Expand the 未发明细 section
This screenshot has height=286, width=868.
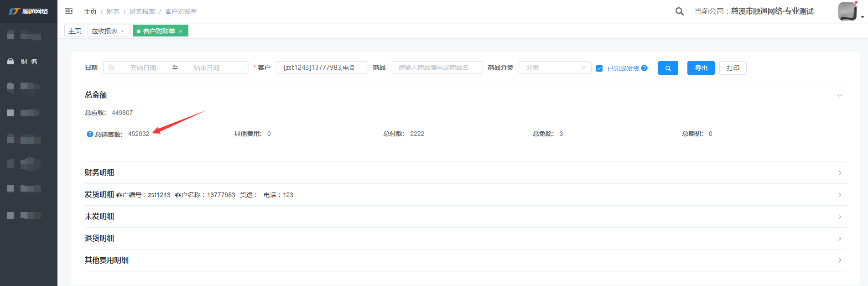(839, 217)
